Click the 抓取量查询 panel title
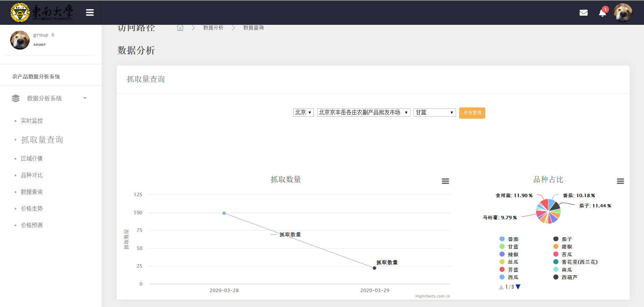 click(x=146, y=79)
